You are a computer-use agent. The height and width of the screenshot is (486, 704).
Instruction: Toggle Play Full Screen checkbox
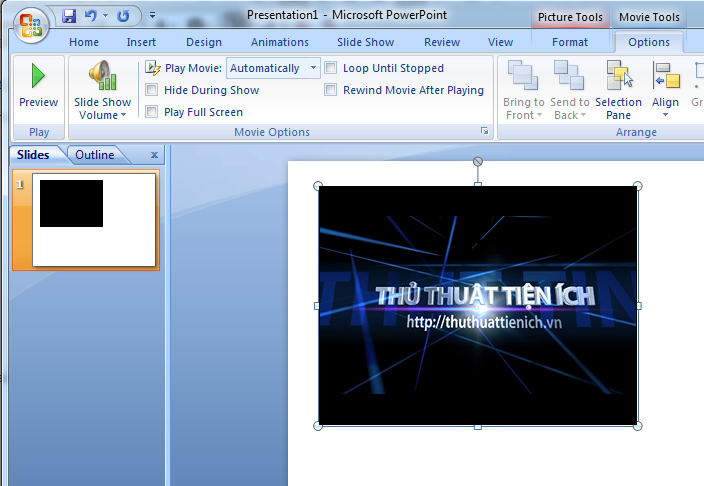[x=152, y=112]
